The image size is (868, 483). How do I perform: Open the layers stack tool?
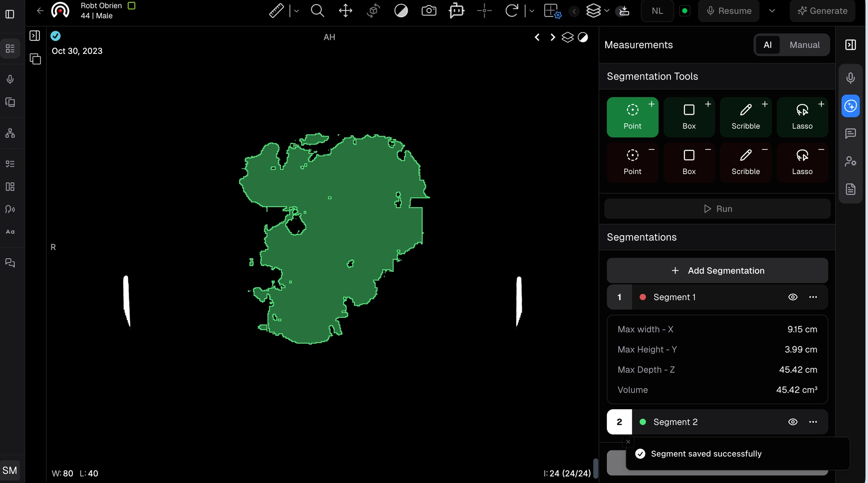[x=593, y=11]
